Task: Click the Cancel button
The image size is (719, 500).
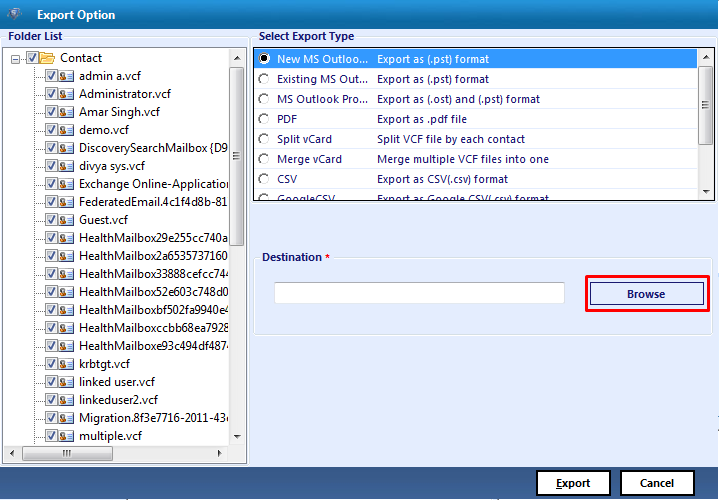Action: pos(657,483)
